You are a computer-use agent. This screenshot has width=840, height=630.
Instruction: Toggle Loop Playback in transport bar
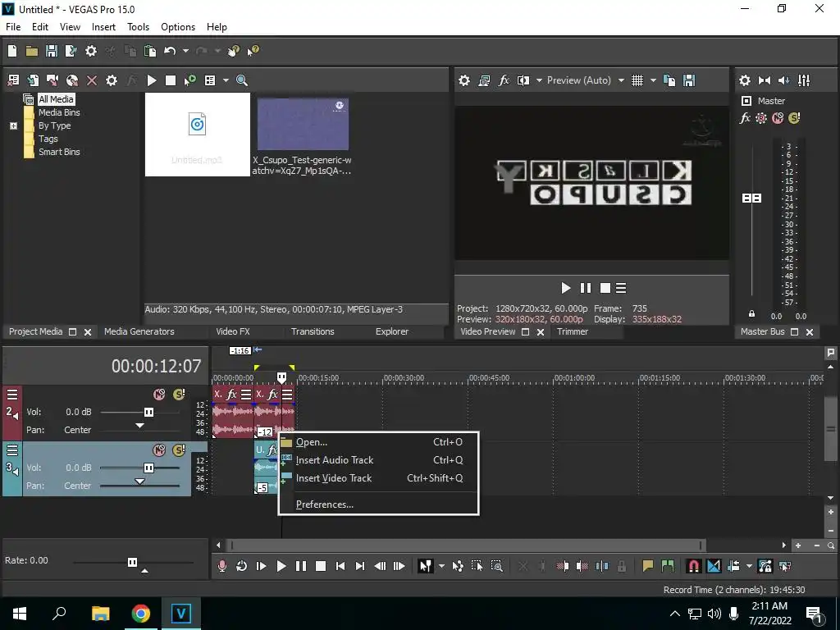(x=241, y=566)
